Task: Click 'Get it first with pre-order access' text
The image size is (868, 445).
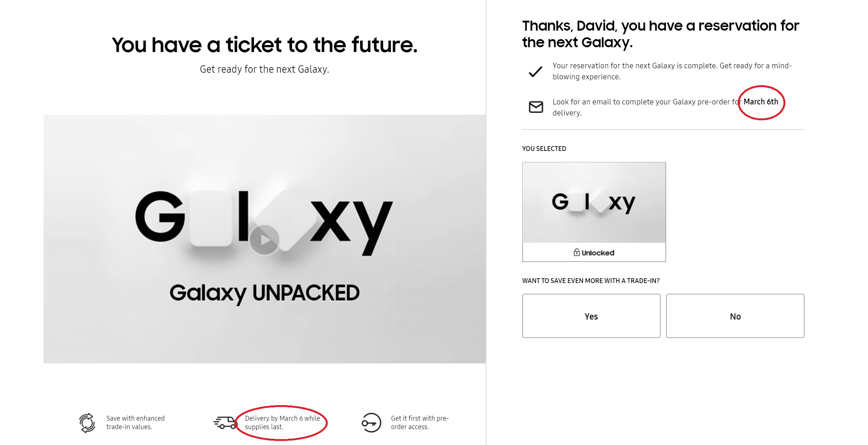Action: pos(420,422)
